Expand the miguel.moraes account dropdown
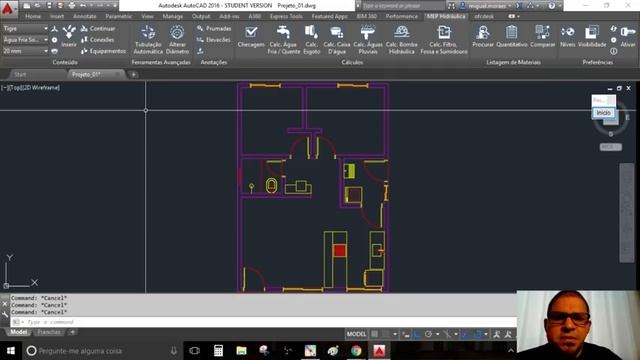 [509, 6]
